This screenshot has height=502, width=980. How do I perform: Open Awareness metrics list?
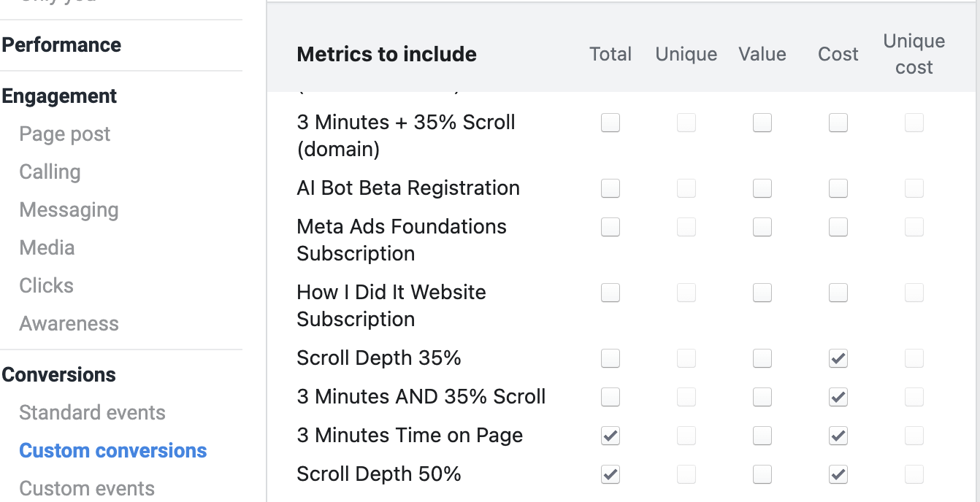click(69, 324)
